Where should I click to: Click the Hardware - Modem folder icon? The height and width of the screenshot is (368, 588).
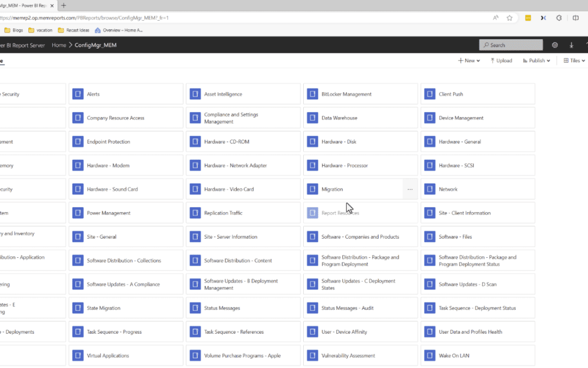pos(78,165)
